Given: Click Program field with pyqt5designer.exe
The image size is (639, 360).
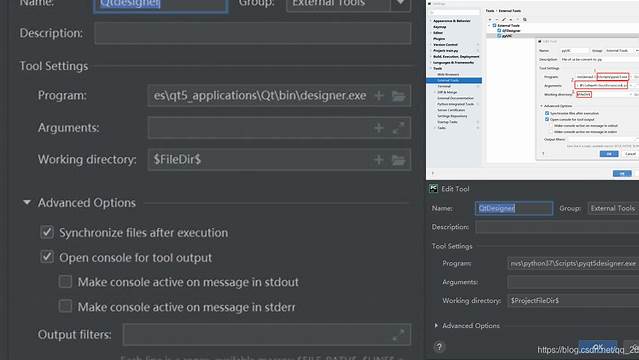Looking at the screenshot, I should (x=573, y=263).
